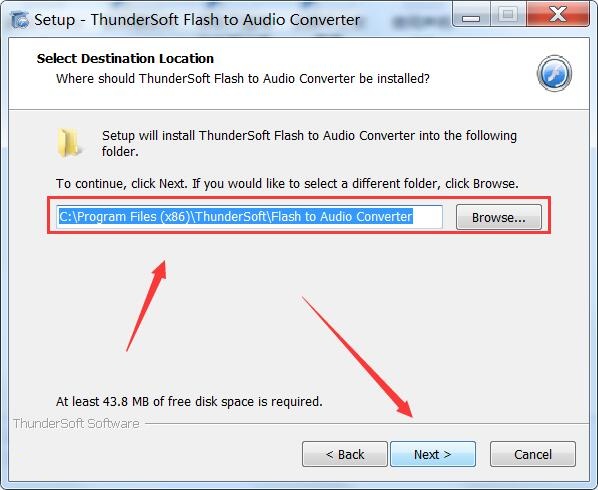Image resolution: width=598 pixels, height=490 pixels.
Task: Click the 'Setup will install' description text
Action: pyautogui.click(x=309, y=143)
